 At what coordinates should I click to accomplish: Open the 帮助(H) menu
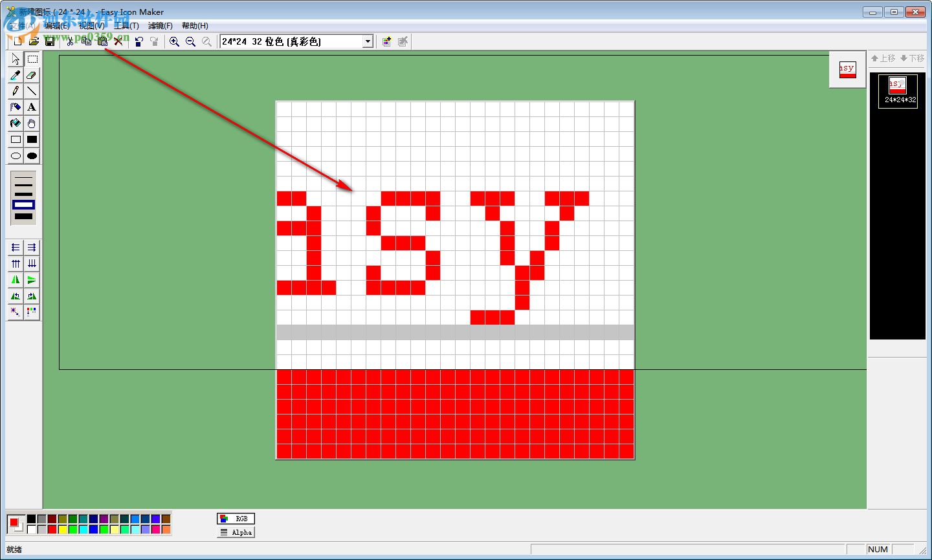pyautogui.click(x=195, y=26)
